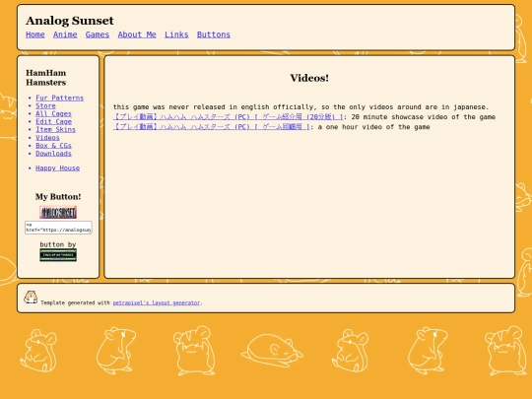Open Item Skins page
Screen dimensions: 532x399
55,130
